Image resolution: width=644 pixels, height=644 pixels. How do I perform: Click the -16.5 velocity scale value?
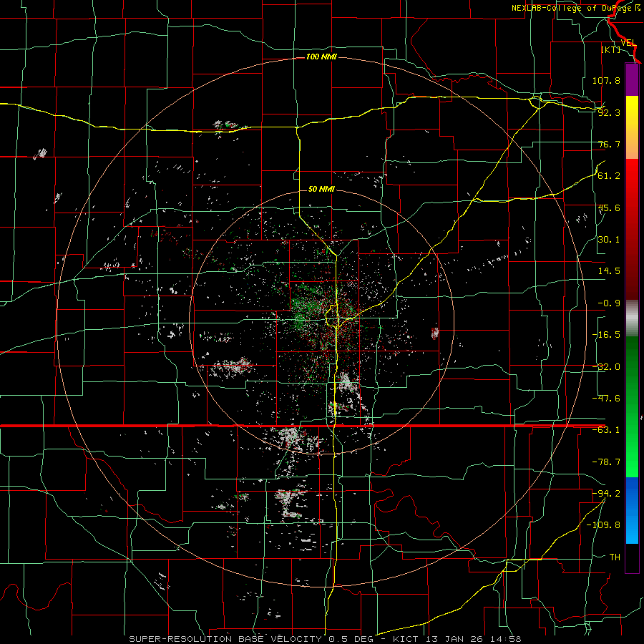(x=606, y=335)
